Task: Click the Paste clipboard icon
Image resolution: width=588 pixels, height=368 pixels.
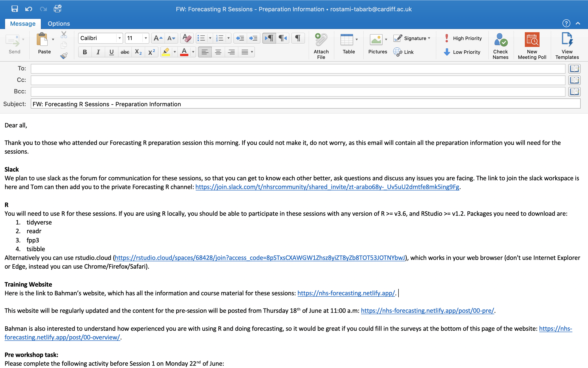Action: (x=42, y=39)
